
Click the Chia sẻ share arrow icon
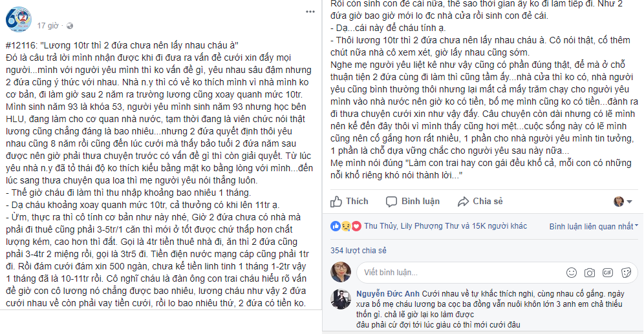463,201
